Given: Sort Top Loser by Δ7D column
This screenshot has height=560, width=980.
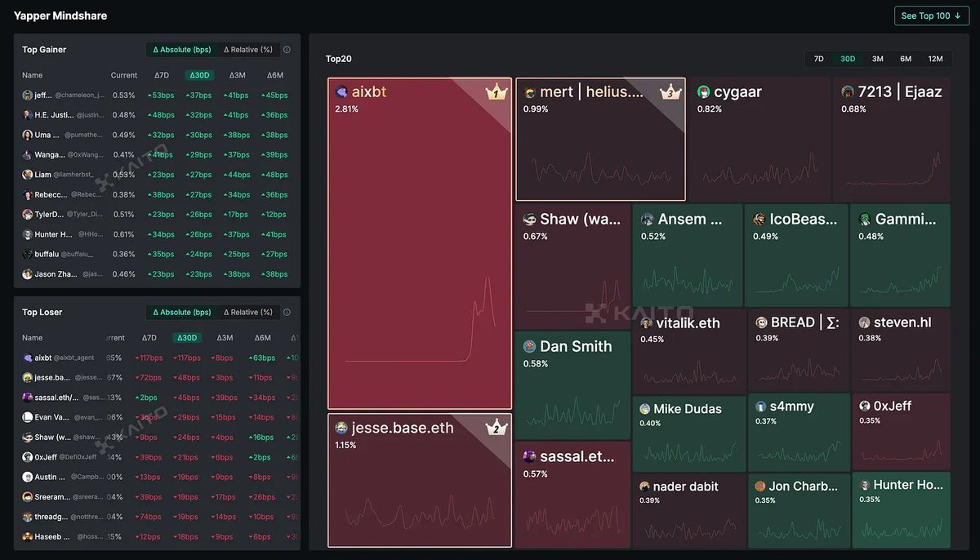Looking at the screenshot, I should 149,338.
